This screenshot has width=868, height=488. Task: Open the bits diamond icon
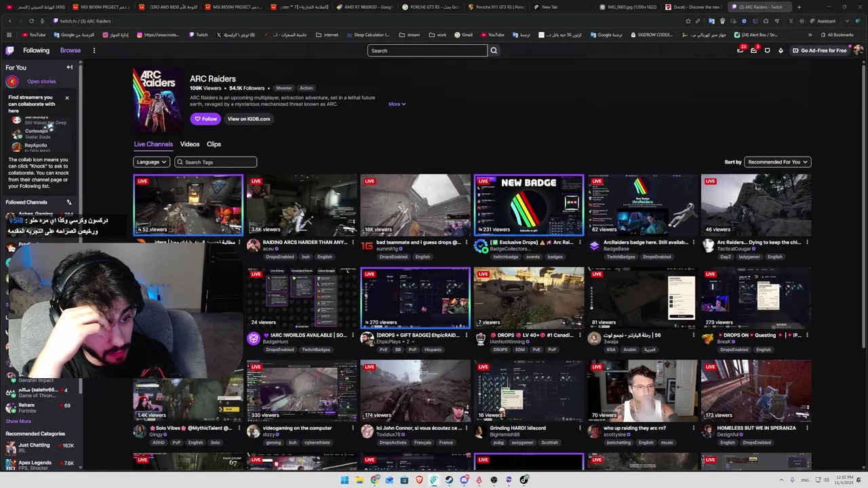(x=781, y=50)
